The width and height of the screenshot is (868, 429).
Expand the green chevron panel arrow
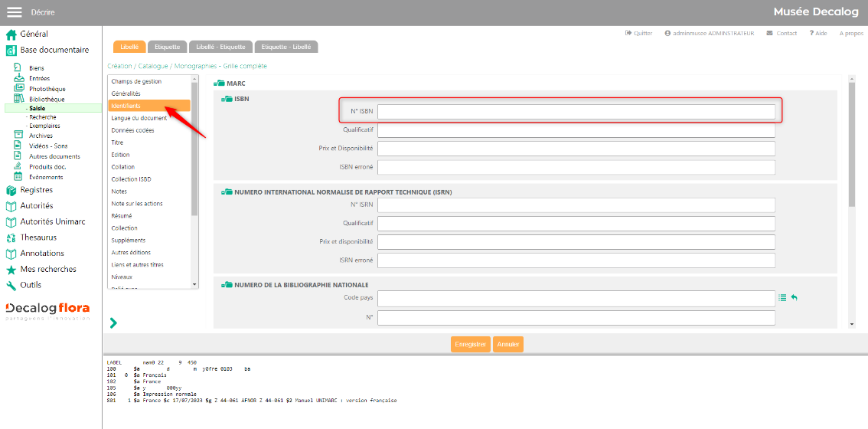coord(113,323)
